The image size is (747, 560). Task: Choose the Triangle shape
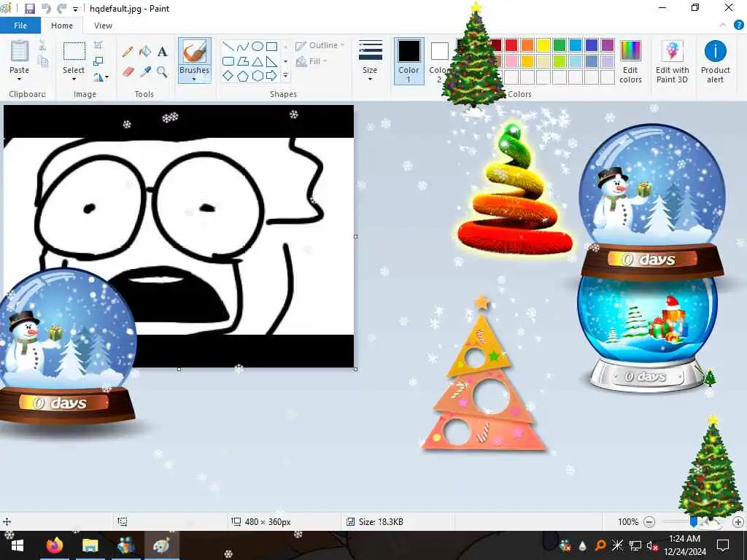tap(258, 61)
